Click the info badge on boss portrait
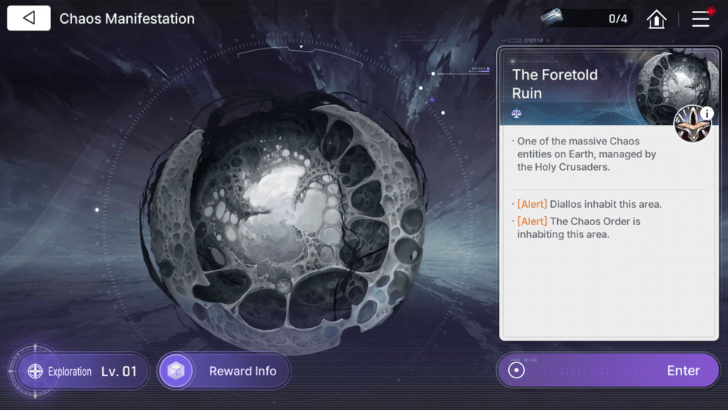The width and height of the screenshot is (728, 410). tap(707, 113)
